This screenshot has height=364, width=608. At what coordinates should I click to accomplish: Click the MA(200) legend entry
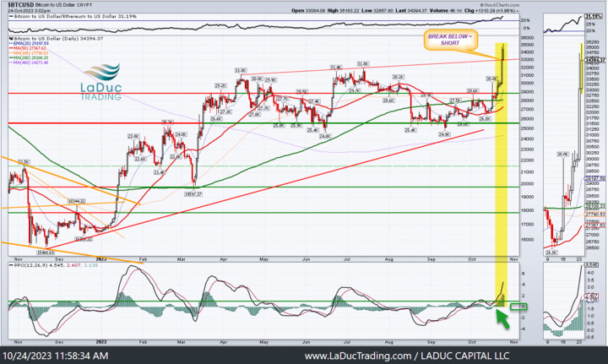coord(29,57)
